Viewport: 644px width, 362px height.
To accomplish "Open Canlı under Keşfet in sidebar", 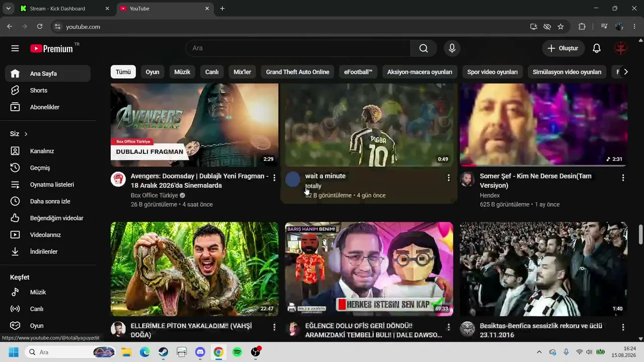I will coord(48,309).
